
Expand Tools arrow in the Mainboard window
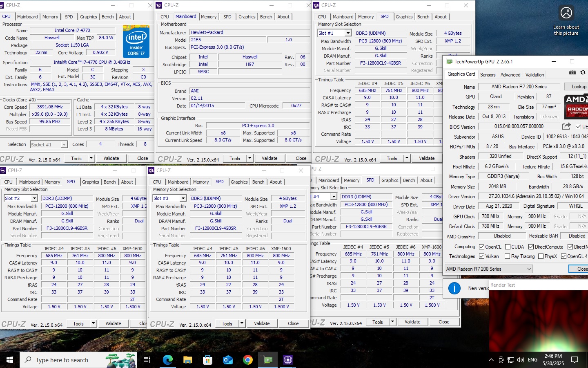coord(249,158)
